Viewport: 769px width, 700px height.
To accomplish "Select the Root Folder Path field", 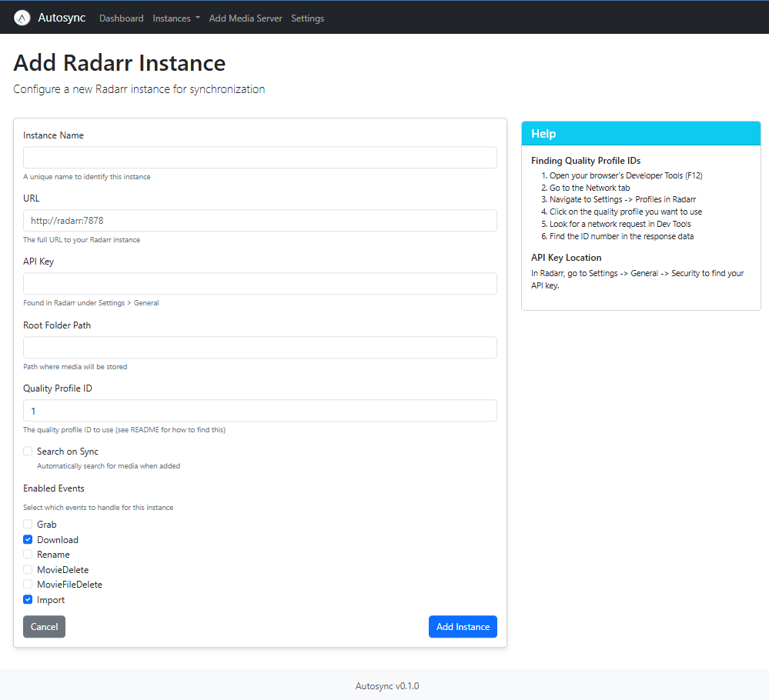I will point(260,348).
